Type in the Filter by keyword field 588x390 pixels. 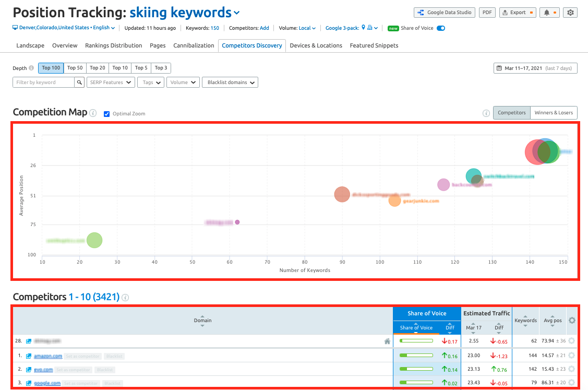43,82
